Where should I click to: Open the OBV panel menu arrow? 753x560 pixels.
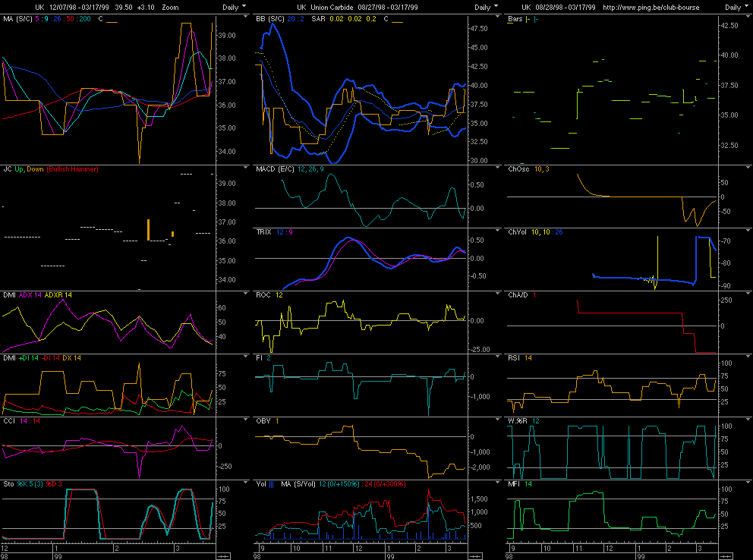point(497,419)
